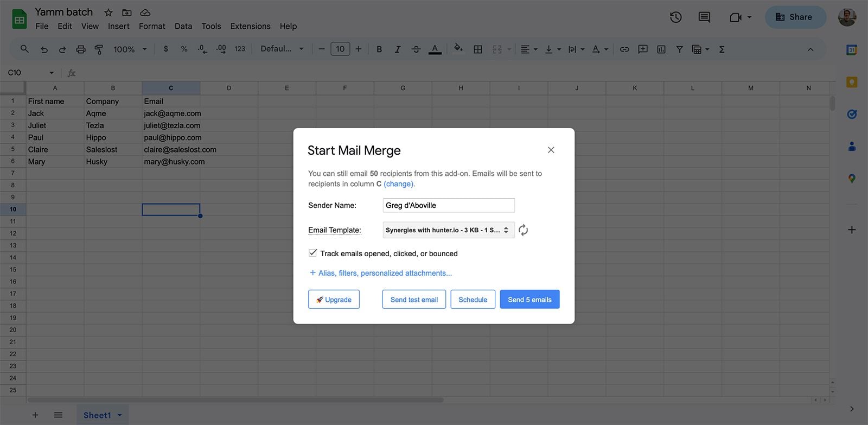Click the refresh email templates icon

pyautogui.click(x=523, y=230)
